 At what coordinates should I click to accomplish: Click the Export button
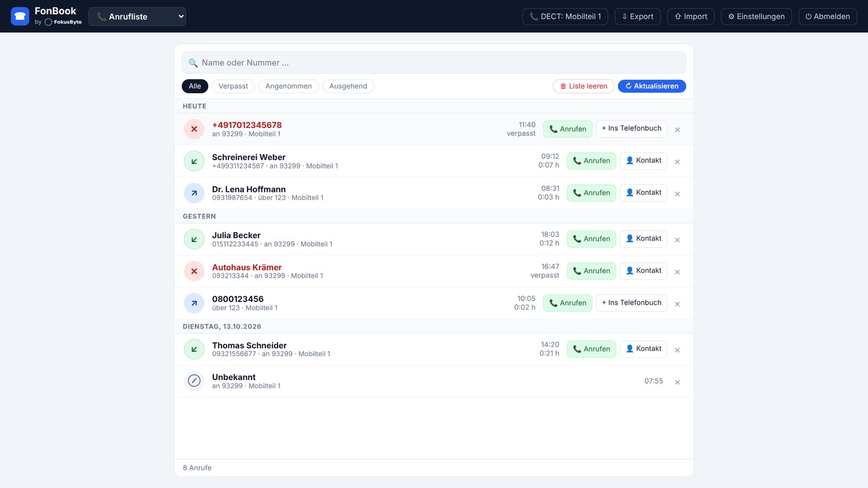637,16
